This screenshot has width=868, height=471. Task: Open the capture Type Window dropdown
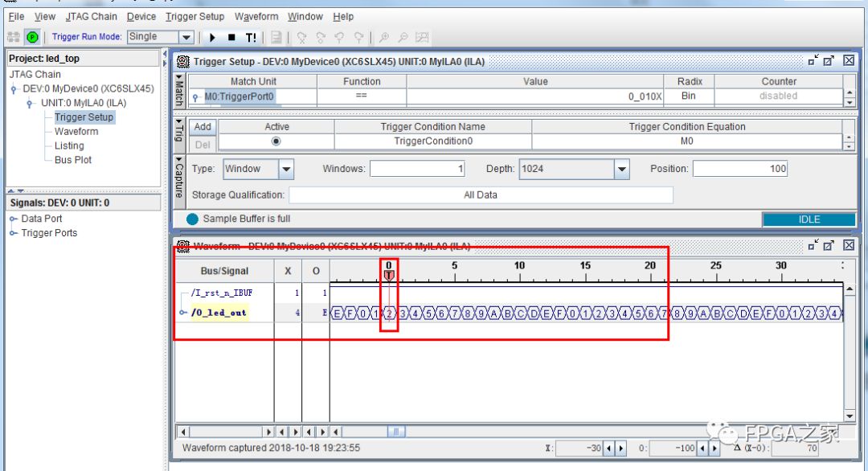(286, 169)
